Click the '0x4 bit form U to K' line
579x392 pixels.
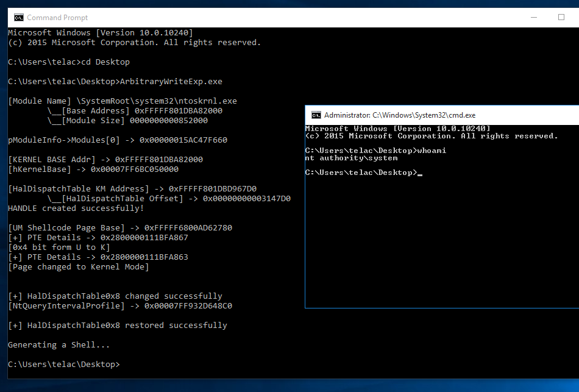point(59,248)
